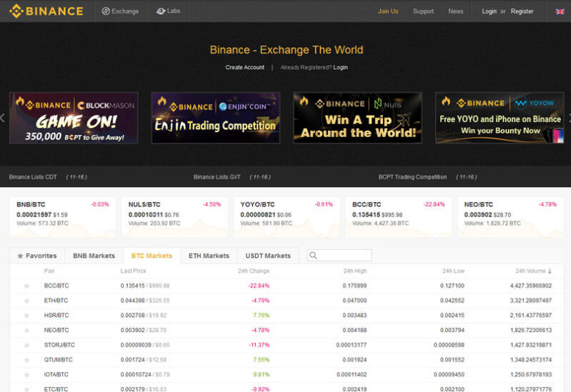Open the ETH/BTC row in table
571x392 pixels.
pos(287,301)
